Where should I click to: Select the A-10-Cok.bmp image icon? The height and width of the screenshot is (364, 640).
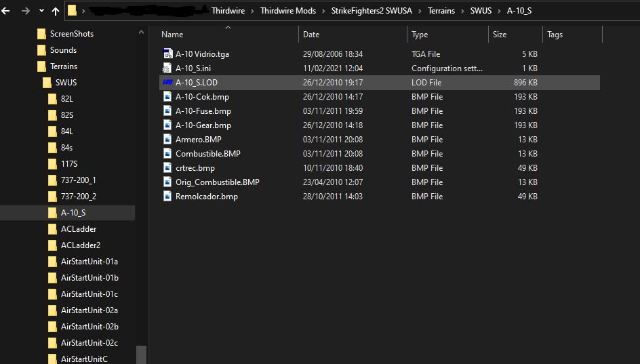coord(167,97)
